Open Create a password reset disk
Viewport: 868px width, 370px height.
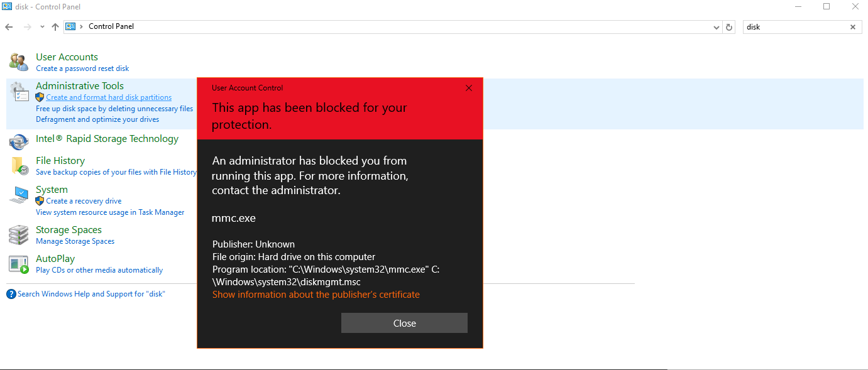[x=82, y=68]
